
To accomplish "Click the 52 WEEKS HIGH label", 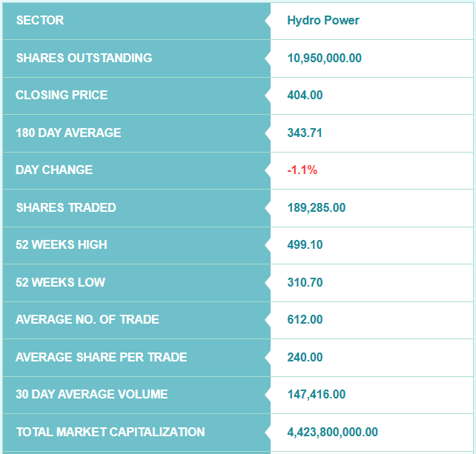I will [61, 244].
